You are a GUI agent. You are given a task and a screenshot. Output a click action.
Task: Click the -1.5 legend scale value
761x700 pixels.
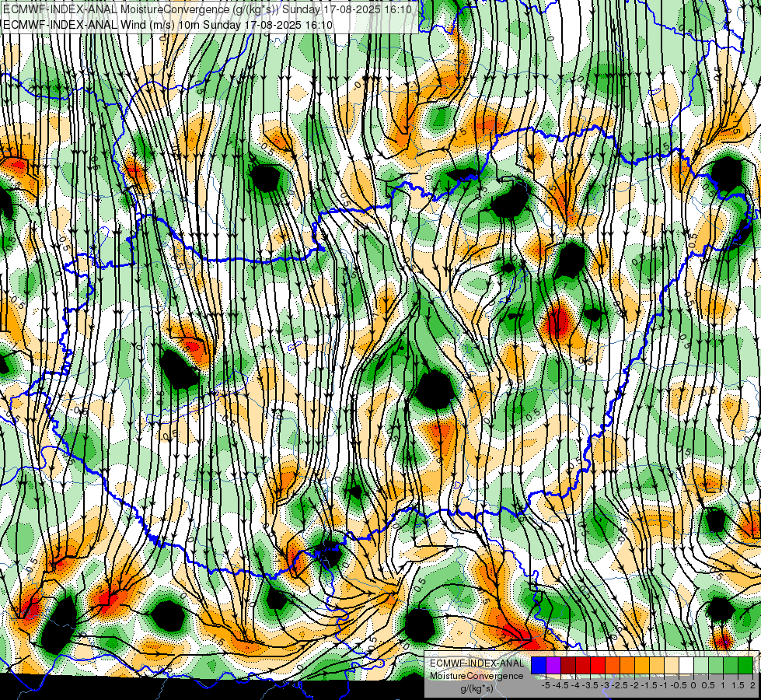pos(649,685)
